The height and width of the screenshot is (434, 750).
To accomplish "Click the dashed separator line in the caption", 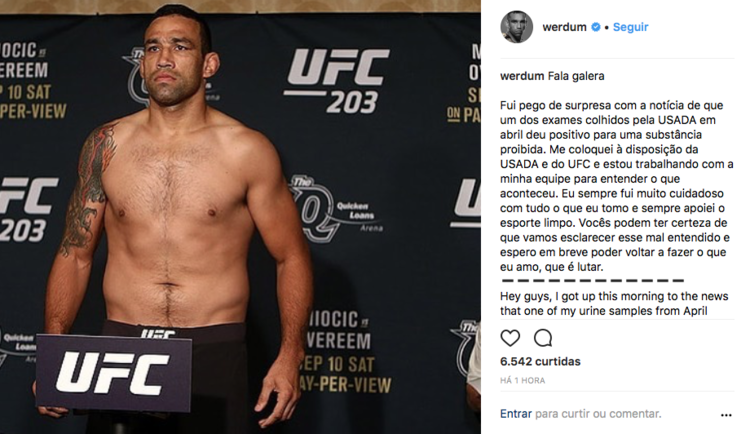I will click(x=592, y=281).
